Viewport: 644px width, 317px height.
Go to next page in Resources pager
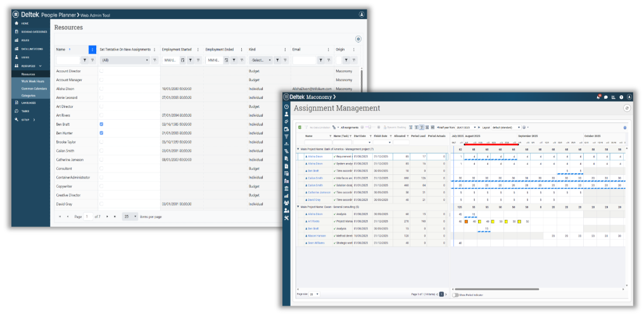pos(108,216)
